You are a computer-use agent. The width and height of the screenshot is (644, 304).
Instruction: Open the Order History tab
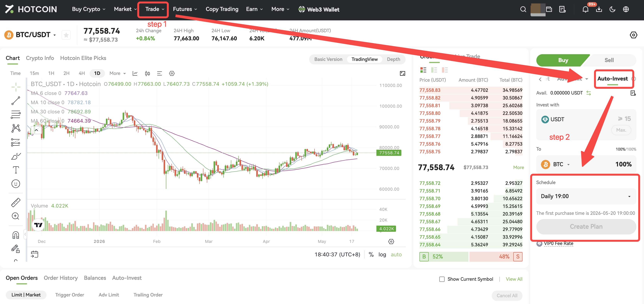(61, 278)
